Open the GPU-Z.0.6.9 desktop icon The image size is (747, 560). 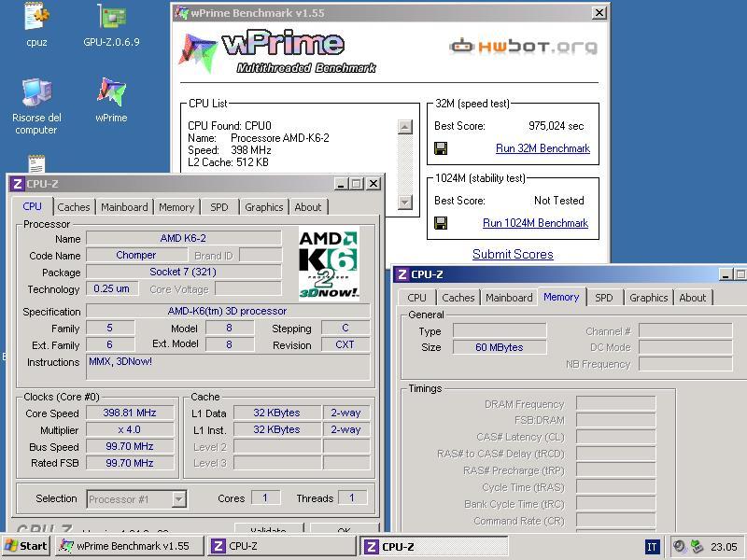111,24
